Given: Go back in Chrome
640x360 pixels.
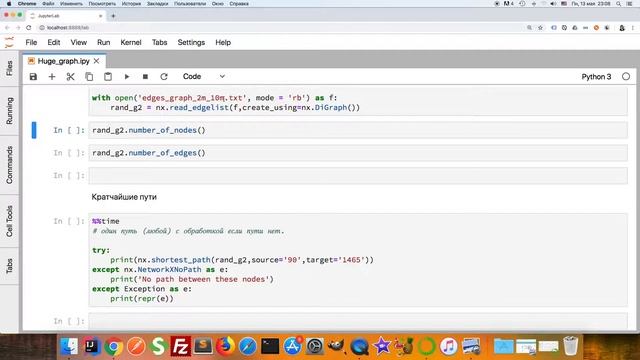Looking at the screenshot, I should pyautogui.click(x=7, y=28).
